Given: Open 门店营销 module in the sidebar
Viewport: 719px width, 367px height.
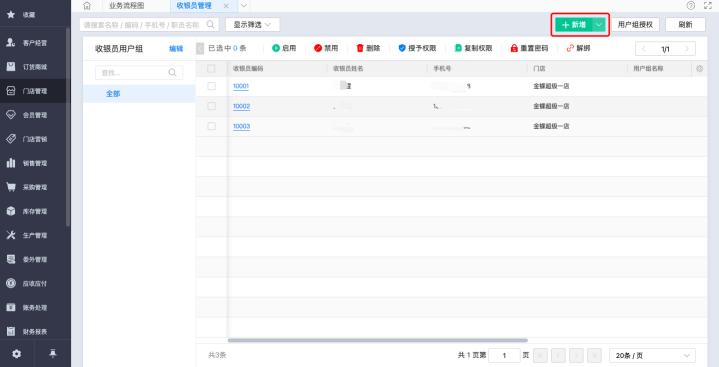Looking at the screenshot, I should [x=28, y=139].
